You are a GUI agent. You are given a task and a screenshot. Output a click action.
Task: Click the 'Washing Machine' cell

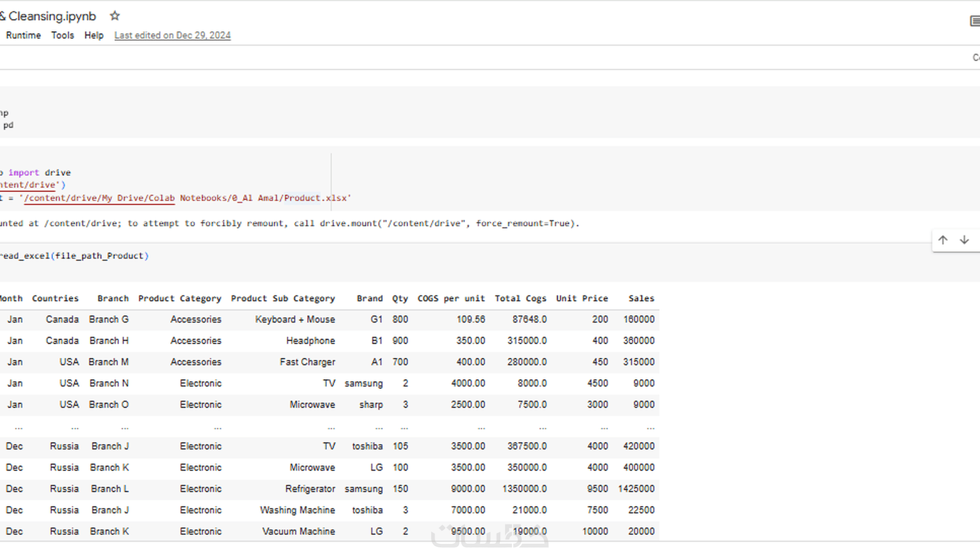click(x=297, y=510)
